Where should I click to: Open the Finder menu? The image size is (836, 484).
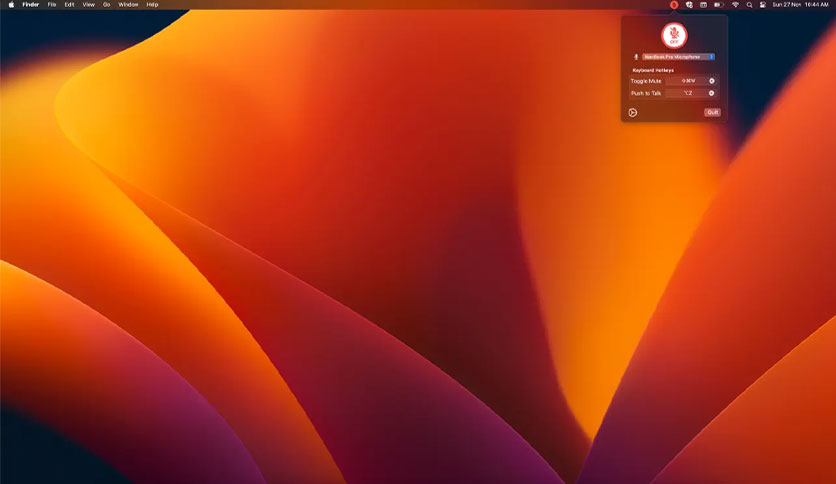pyautogui.click(x=30, y=5)
